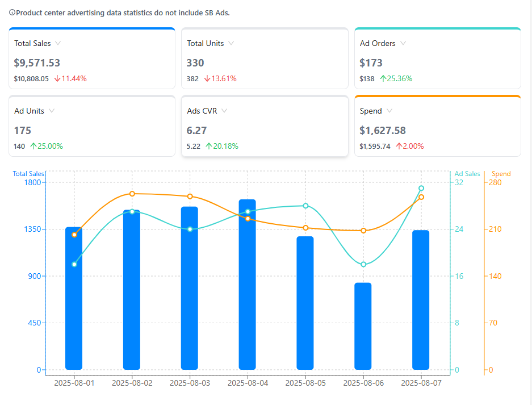532x405 pixels.
Task: Click the red down arrow beside 11.44%
Action: coord(57,78)
